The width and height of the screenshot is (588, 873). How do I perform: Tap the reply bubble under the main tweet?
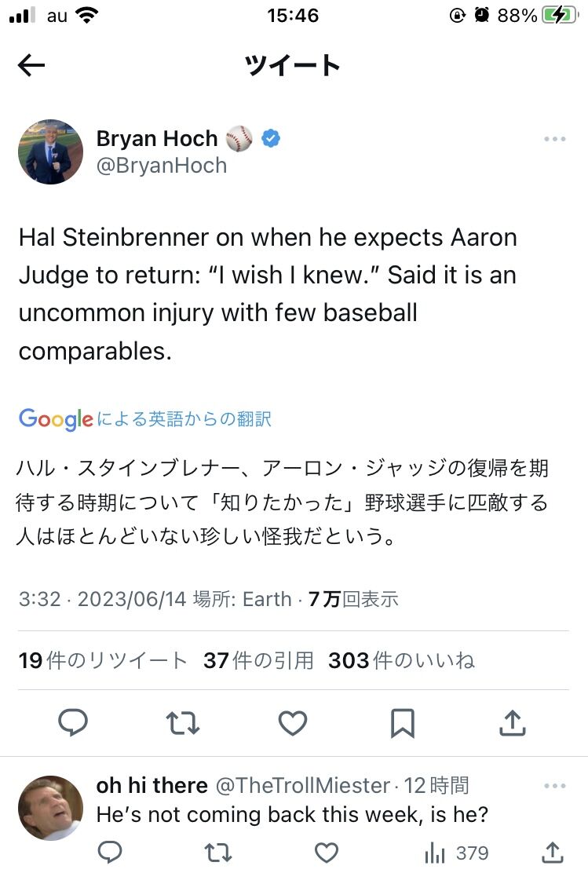73,723
